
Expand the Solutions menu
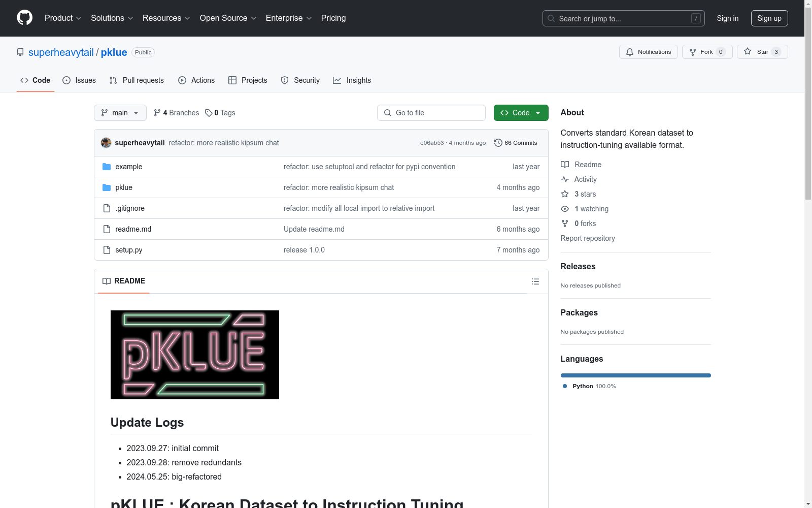pyautogui.click(x=112, y=18)
